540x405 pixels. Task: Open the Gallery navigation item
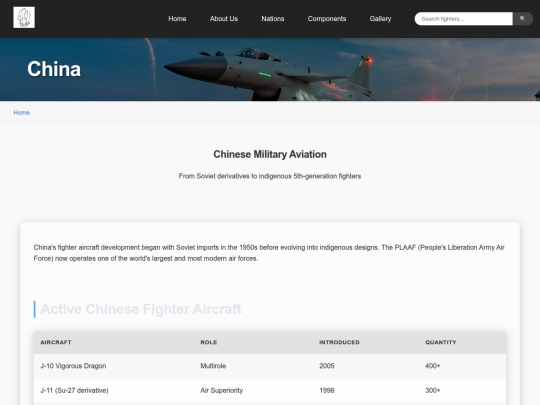click(380, 19)
